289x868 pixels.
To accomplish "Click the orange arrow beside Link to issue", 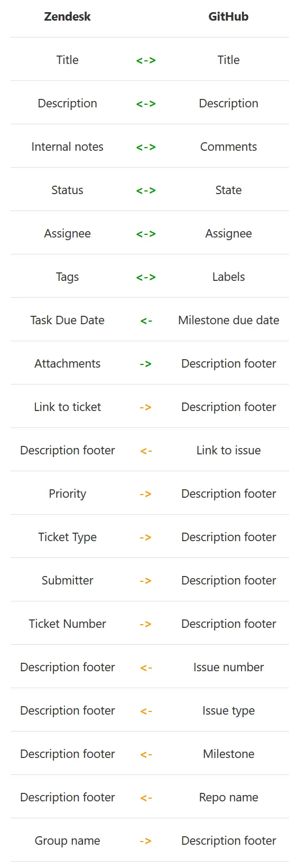I will [x=146, y=451].
